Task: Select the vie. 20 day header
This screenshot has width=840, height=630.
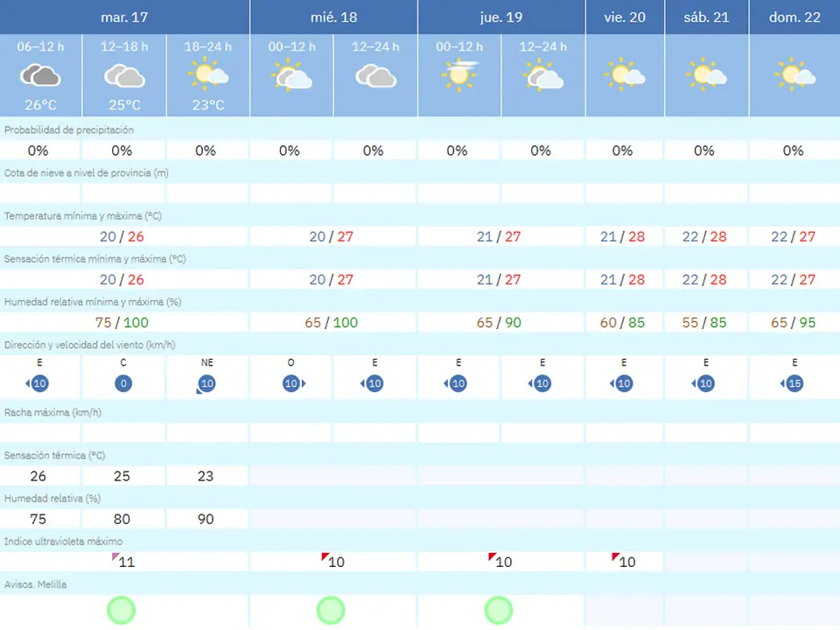Action: 625,17
